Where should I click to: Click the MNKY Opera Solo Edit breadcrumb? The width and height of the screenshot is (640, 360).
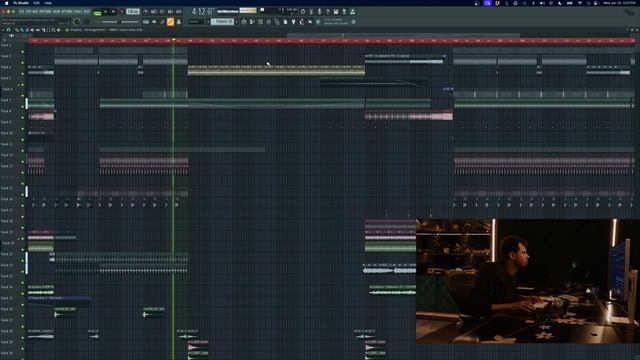pos(126,30)
